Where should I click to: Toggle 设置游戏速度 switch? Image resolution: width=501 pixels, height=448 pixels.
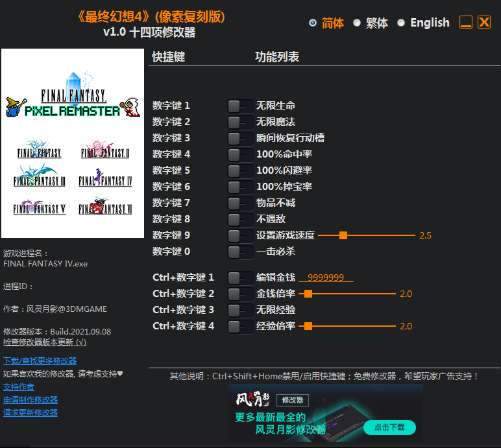(x=240, y=236)
